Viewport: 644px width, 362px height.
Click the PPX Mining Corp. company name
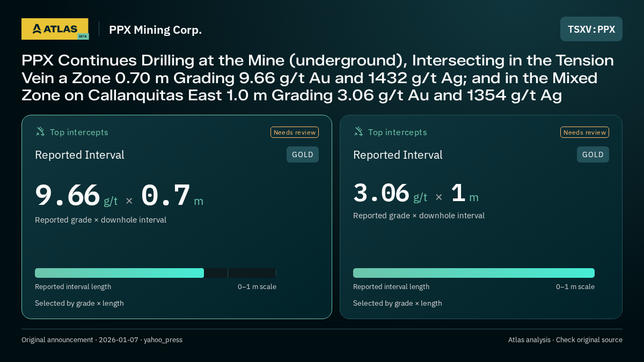(x=156, y=29)
